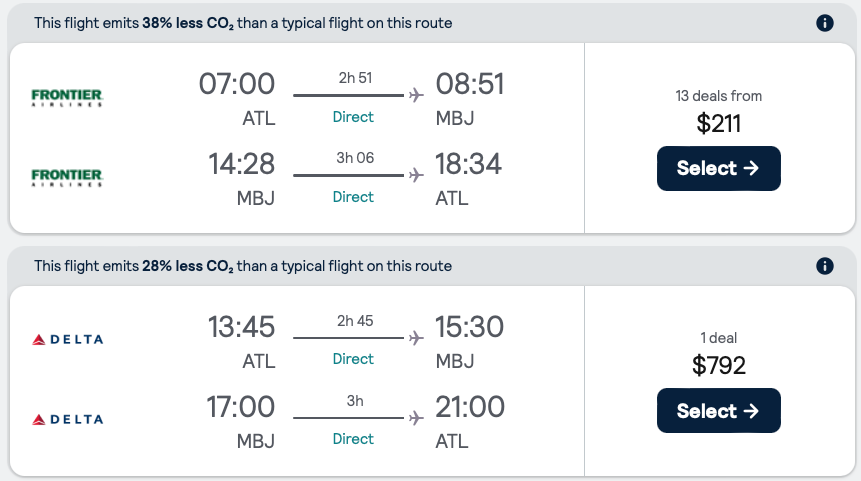Click the airplane icon on the 07:00 Frontier flight
This screenshot has width=861, height=481.
tap(416, 95)
